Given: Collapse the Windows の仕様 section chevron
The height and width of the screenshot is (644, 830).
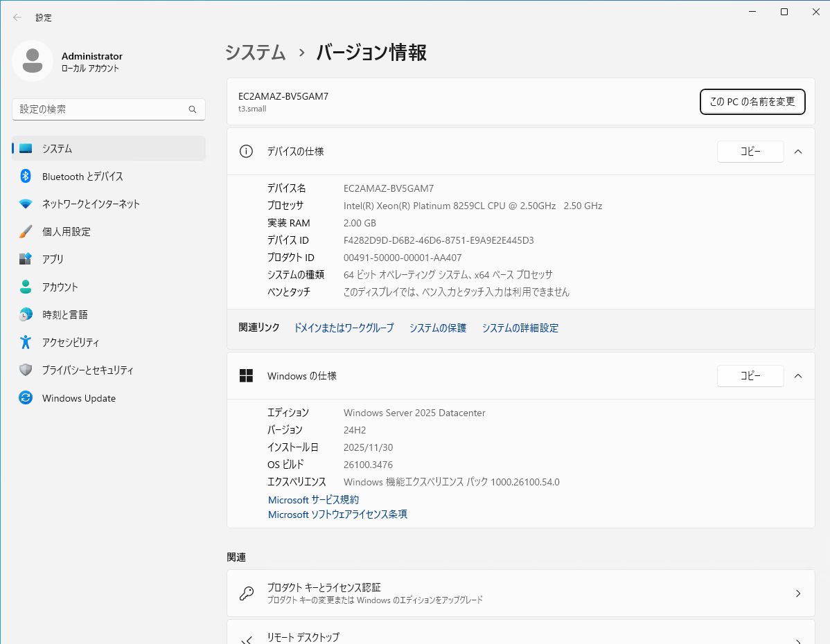Looking at the screenshot, I should (x=798, y=376).
